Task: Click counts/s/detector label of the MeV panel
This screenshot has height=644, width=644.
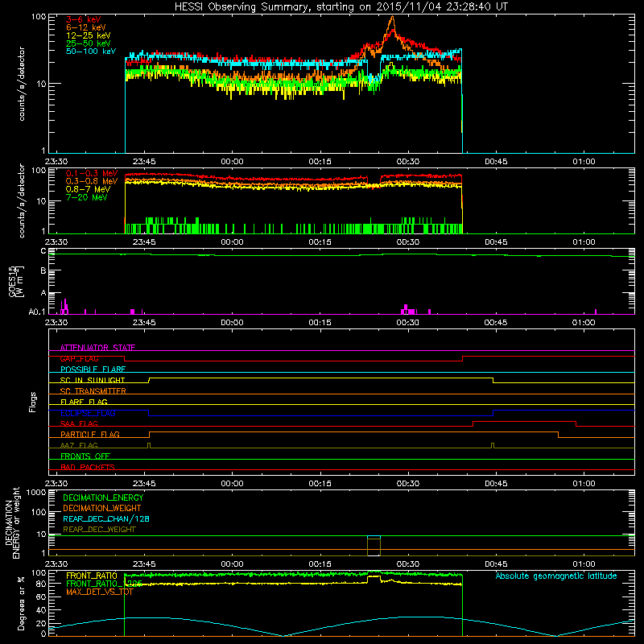Action: 22,200
